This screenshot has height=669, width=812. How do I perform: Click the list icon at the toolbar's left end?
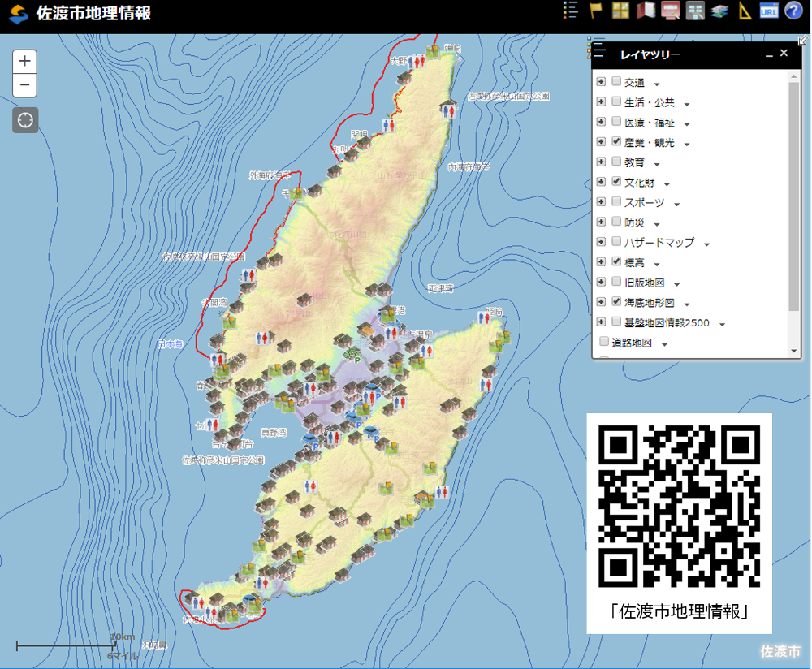[x=570, y=11]
